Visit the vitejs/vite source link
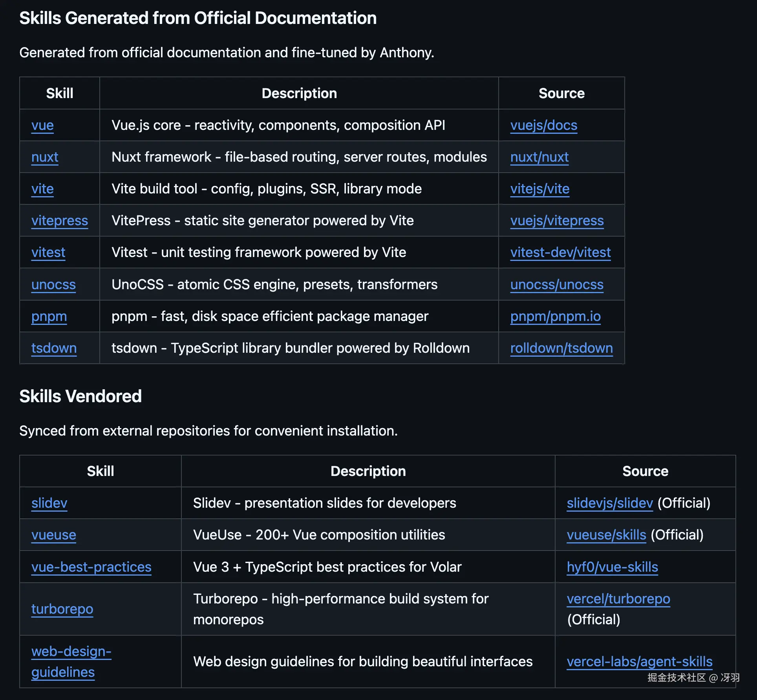 [539, 189]
